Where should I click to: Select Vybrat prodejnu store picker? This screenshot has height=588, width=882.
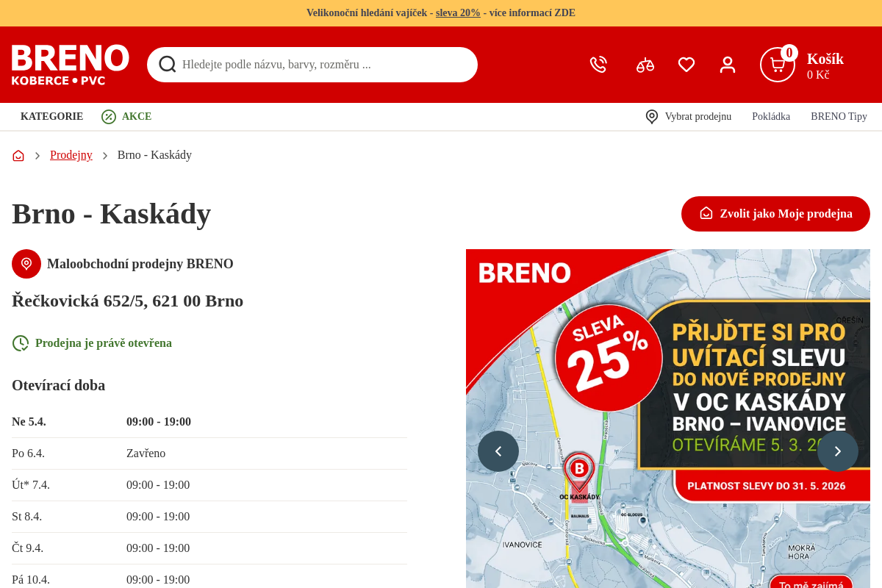pos(688,116)
